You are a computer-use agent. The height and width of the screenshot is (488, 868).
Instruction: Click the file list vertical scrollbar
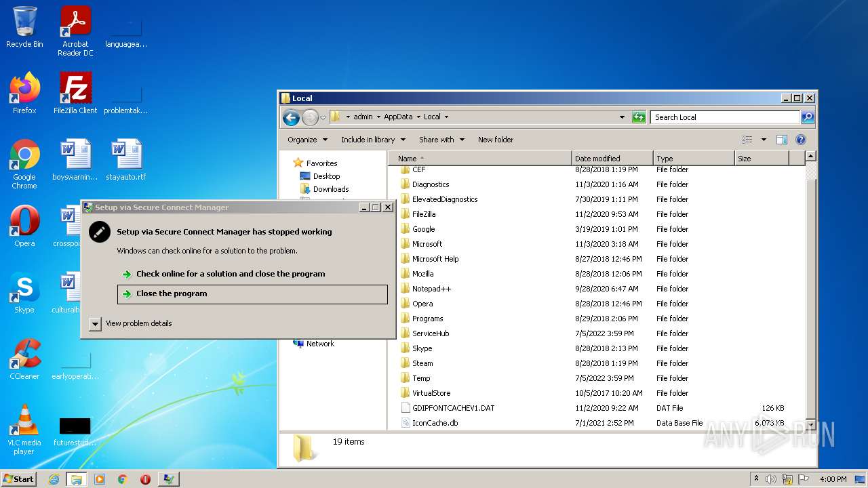point(810,291)
